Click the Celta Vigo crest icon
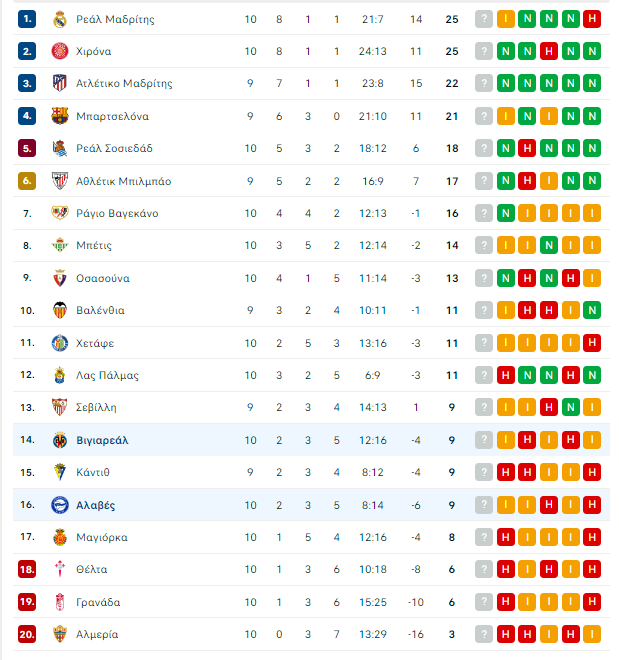Screen dimensions: 619x660 tap(60, 569)
